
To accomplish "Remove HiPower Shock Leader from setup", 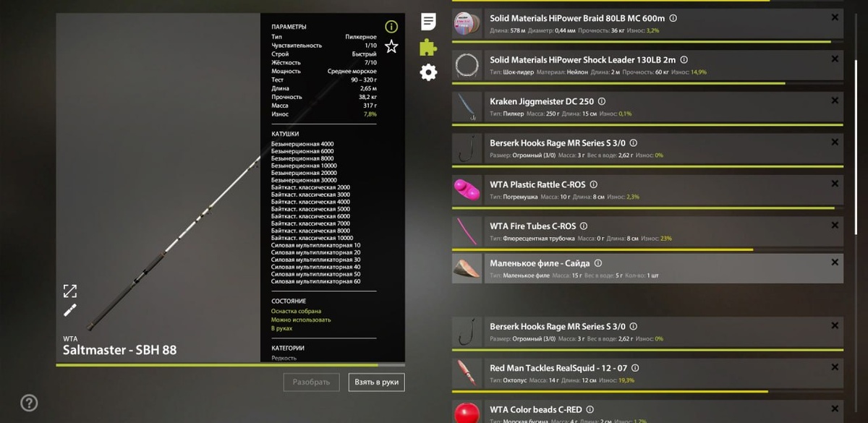I will pos(835,59).
